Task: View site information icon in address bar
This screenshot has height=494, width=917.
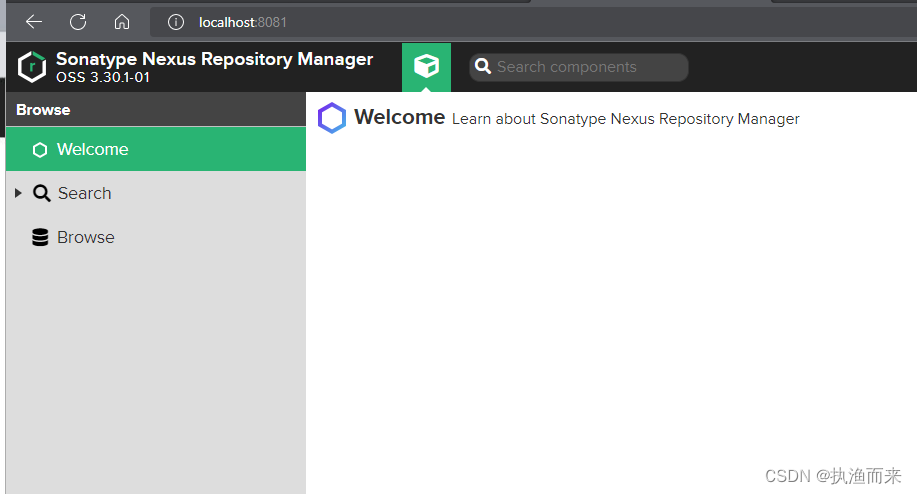Action: pos(175,22)
